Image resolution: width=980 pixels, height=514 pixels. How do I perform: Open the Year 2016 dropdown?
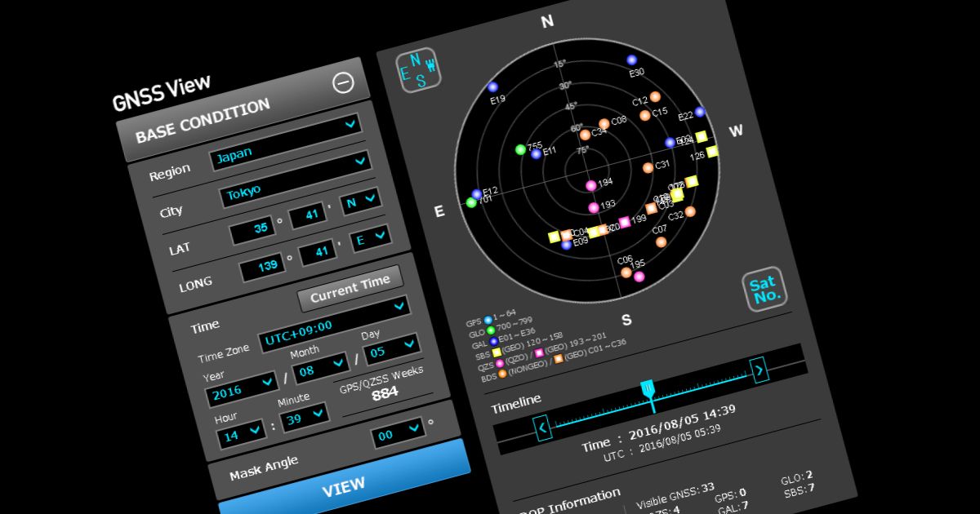click(x=241, y=388)
